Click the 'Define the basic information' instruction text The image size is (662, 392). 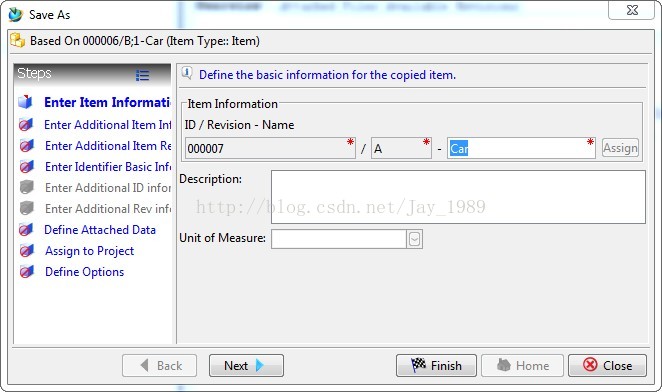(327, 75)
